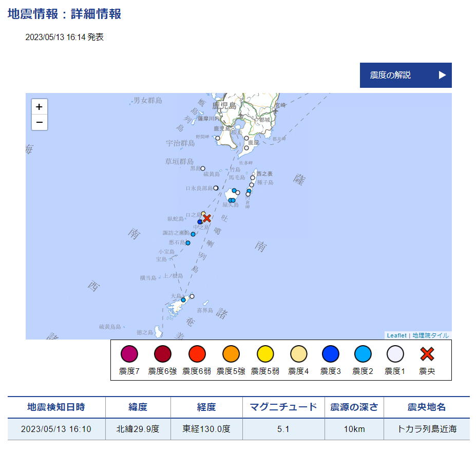Image resolution: width=476 pixels, height=451 pixels.
Task: Zoom in on the earthquake map
Action: (x=40, y=107)
